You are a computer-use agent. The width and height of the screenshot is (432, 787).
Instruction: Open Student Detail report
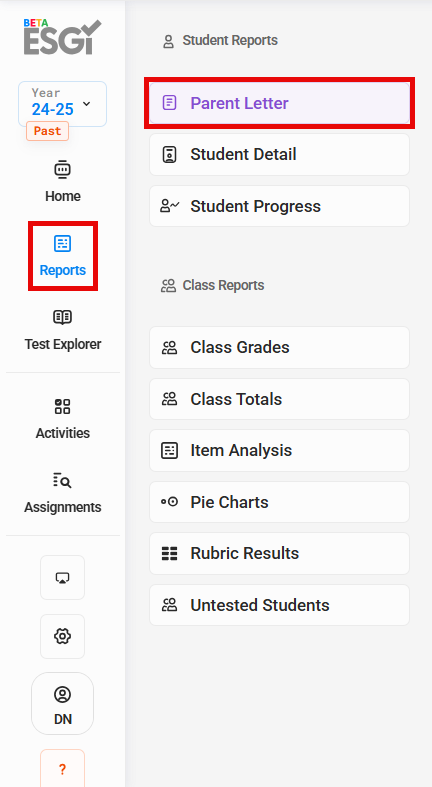click(279, 155)
